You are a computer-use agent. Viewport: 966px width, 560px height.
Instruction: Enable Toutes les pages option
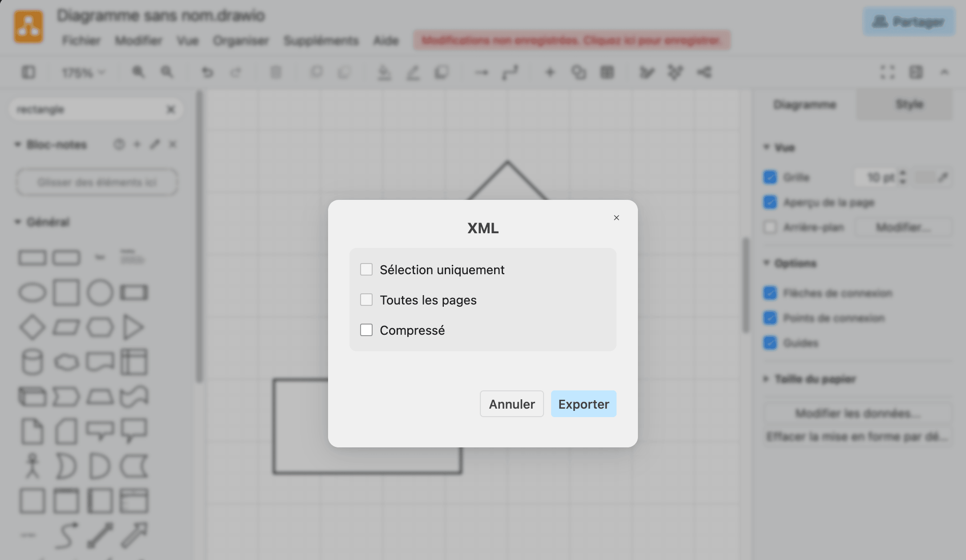tap(366, 300)
